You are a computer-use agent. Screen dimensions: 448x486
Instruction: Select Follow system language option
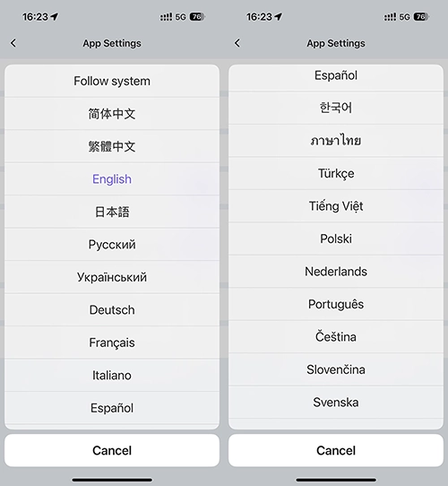tap(112, 82)
